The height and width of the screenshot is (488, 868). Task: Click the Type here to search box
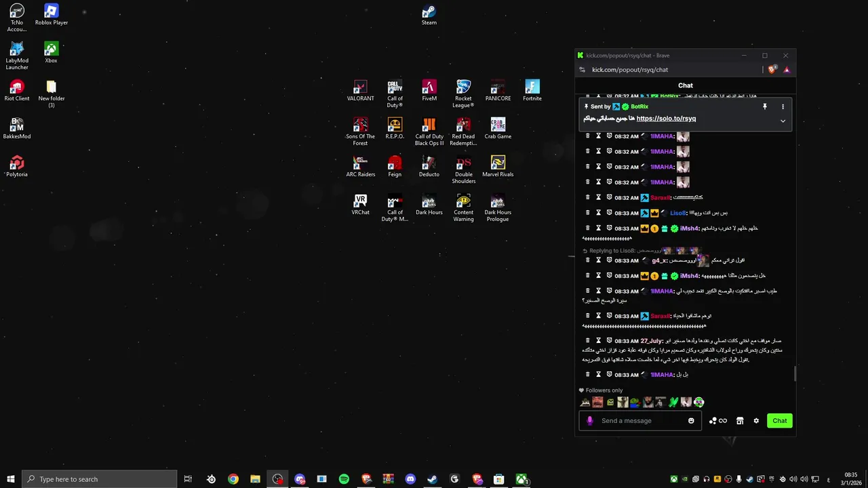100,479
